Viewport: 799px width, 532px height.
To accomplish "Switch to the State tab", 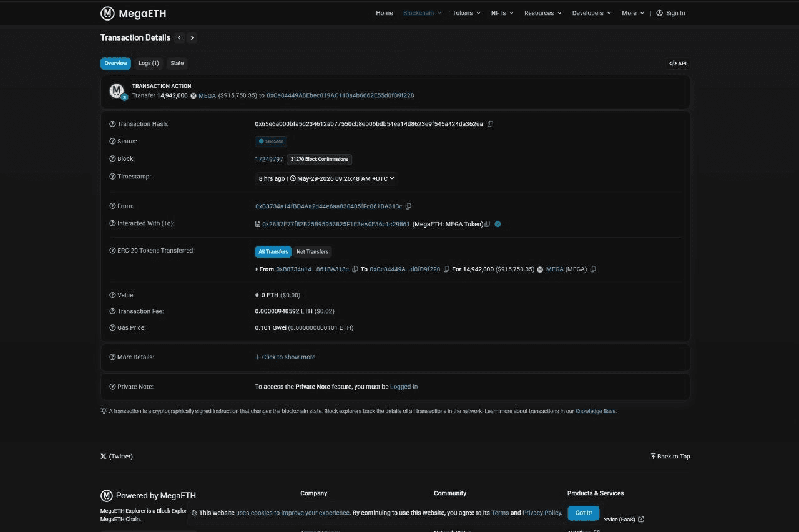I will point(177,63).
